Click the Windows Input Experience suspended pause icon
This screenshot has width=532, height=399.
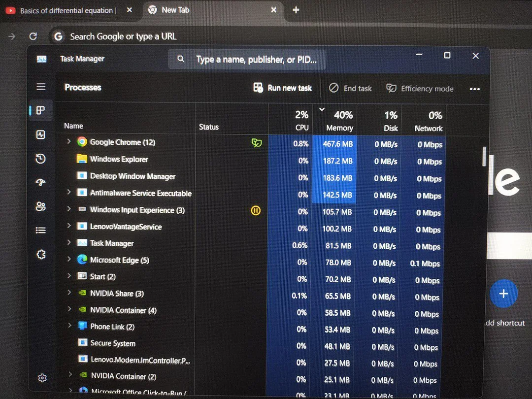tap(256, 211)
